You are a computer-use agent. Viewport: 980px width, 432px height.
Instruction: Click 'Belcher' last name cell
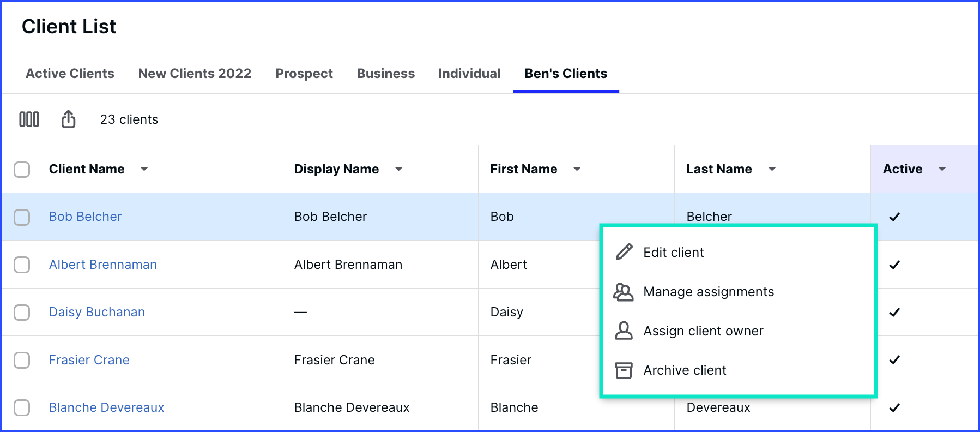point(709,217)
